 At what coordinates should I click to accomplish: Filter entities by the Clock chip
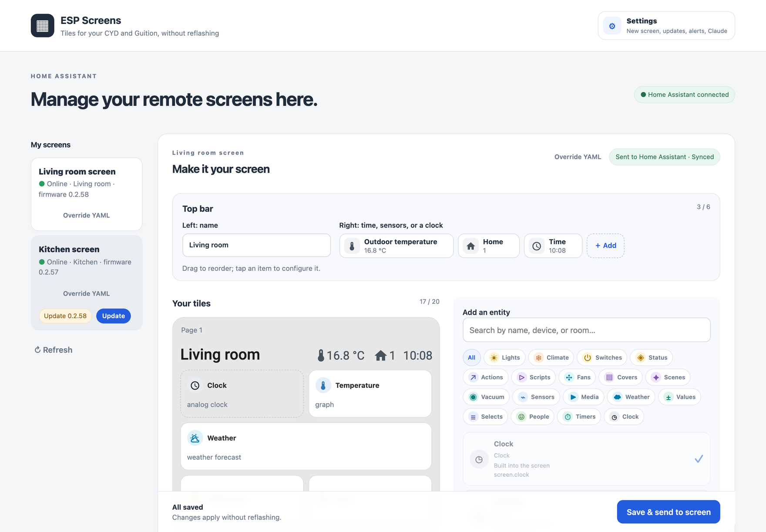click(624, 417)
